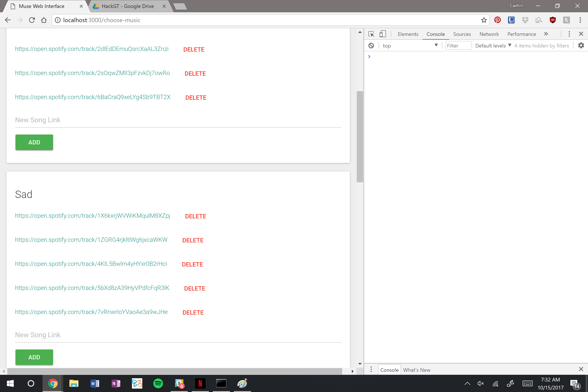Click the vertical page scrollbar thumb
588x392 pixels.
(360, 136)
